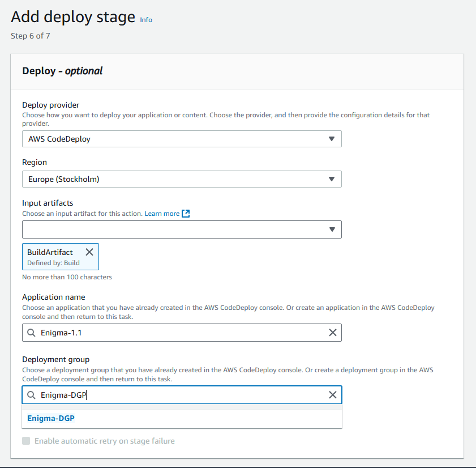Open the empty Input artifacts dropdown
476x468 pixels.
click(x=182, y=229)
